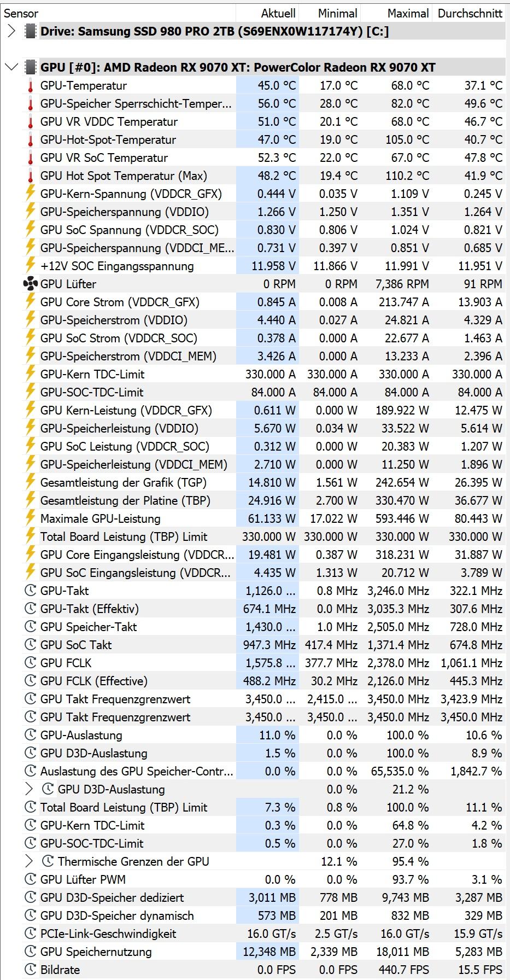Click the maximum fan speed 7,386 RPM

[402, 284]
